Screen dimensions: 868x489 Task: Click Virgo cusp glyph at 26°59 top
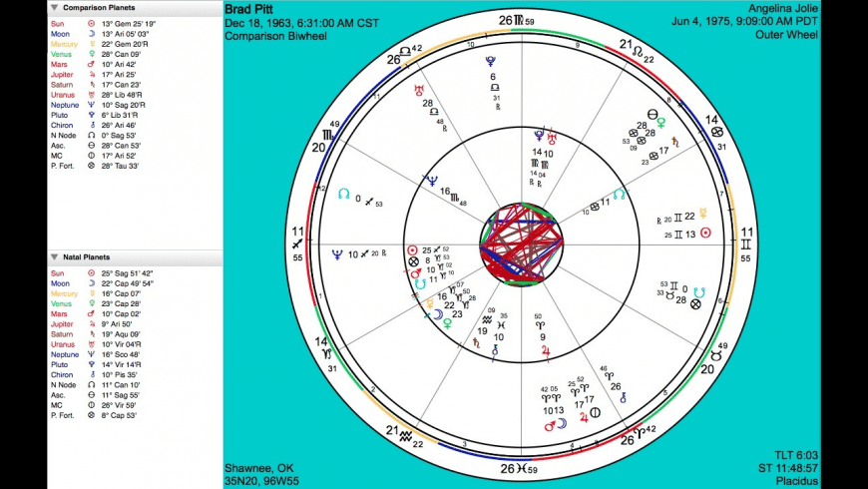(x=518, y=21)
